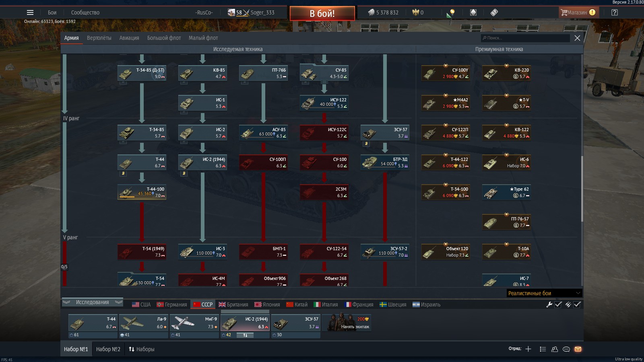Click the Golden Eagles currency icon
Viewport: 644px width, 362px height.
coord(415,12)
